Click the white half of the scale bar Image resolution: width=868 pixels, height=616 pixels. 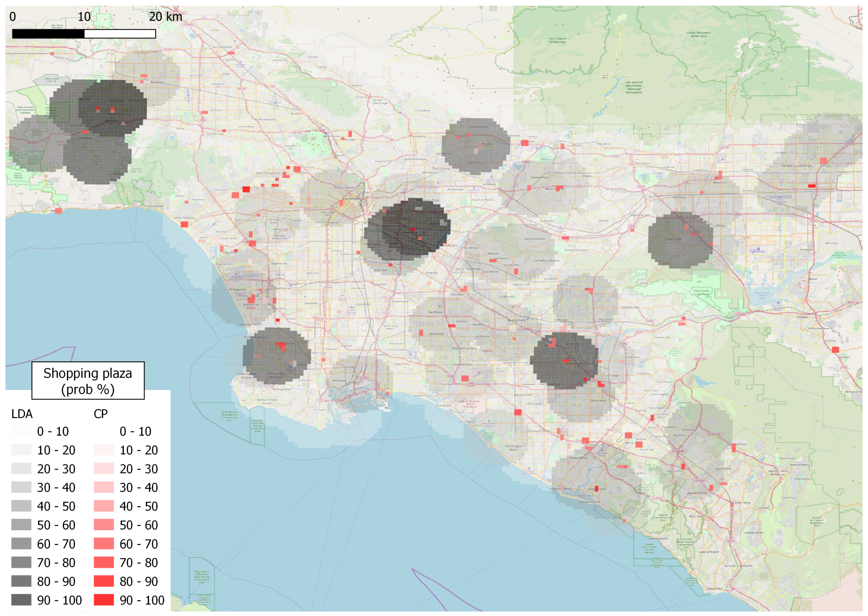click(x=120, y=34)
